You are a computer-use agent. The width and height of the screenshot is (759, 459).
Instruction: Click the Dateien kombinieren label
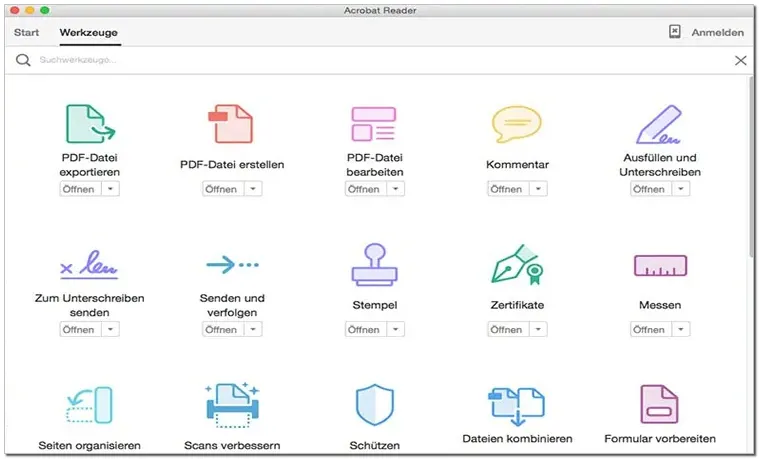[517, 439]
